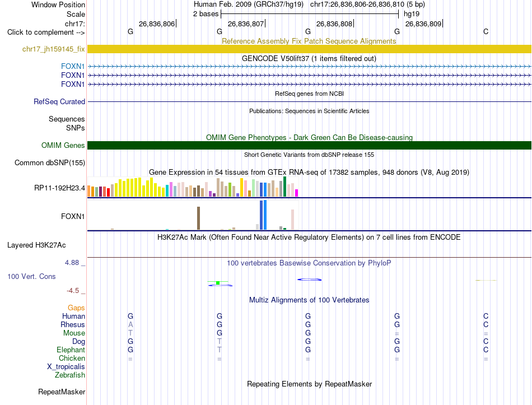Click the 'GENCODE V50lift37 (1 items filtered out)' title

[309, 58]
